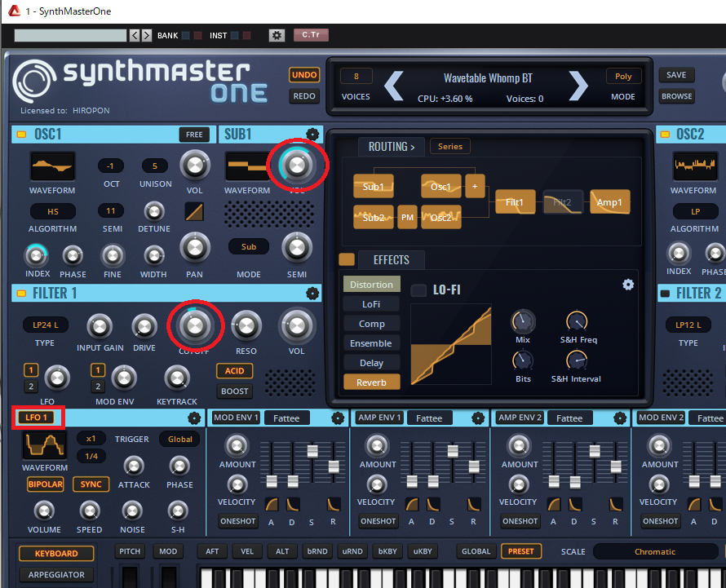Click the PM modulation routing block
726x588 pixels.
pyautogui.click(x=407, y=217)
